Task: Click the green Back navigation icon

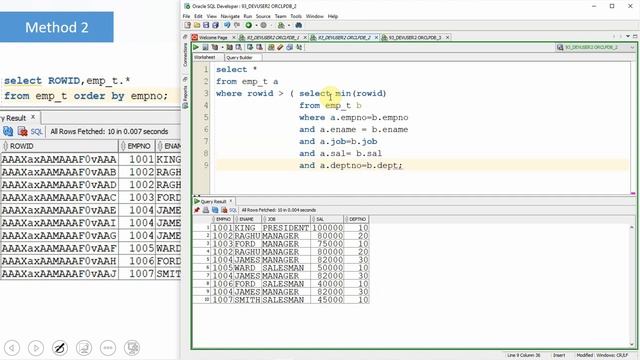Action: click(249, 25)
